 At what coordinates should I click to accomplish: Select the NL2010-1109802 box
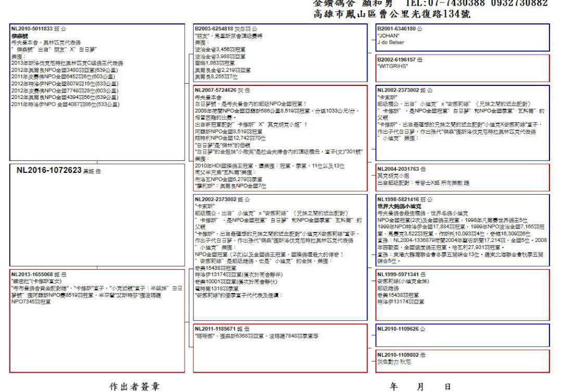462,361
